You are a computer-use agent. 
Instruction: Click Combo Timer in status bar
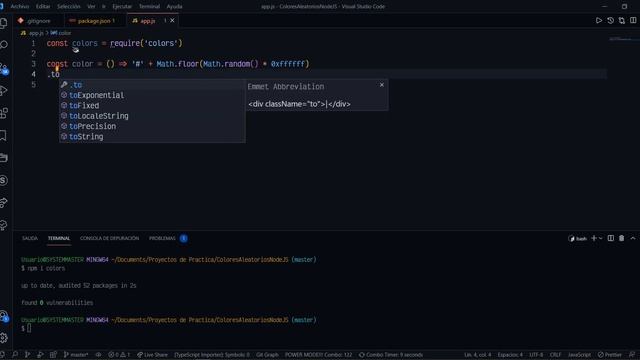(391, 355)
